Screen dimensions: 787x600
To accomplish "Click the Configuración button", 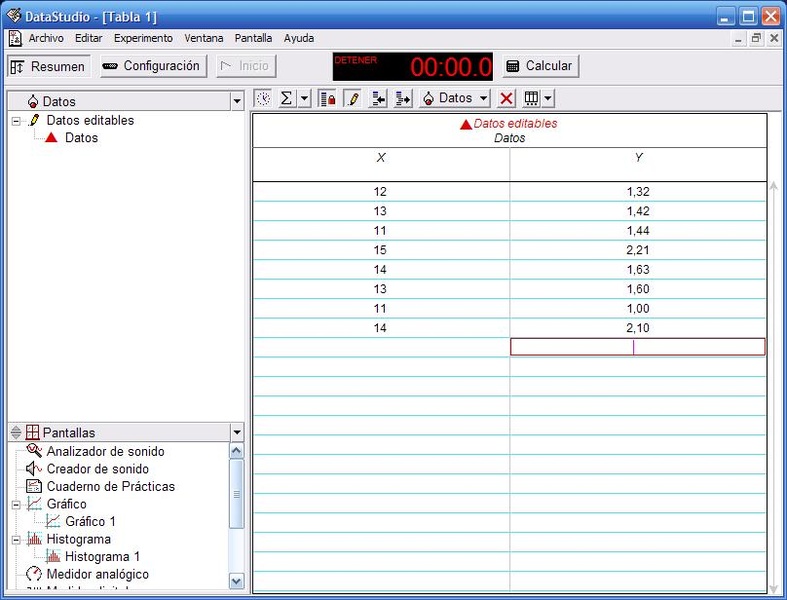I will click(x=153, y=66).
